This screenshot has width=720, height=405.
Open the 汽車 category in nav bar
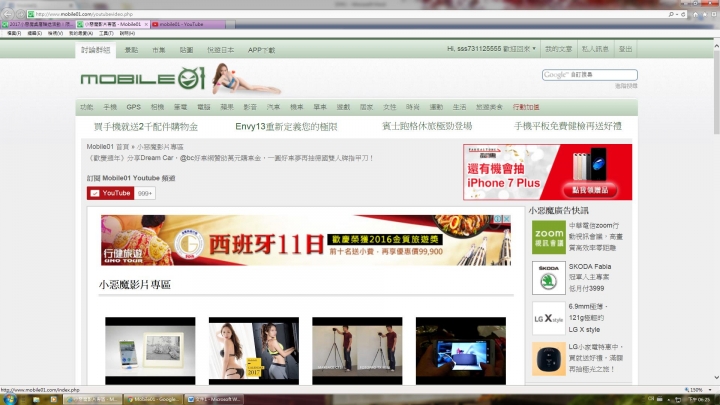point(274,107)
